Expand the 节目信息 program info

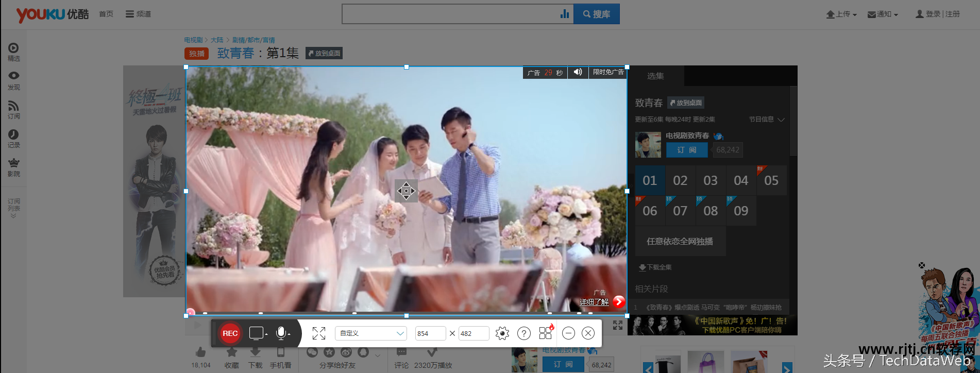tap(766, 120)
